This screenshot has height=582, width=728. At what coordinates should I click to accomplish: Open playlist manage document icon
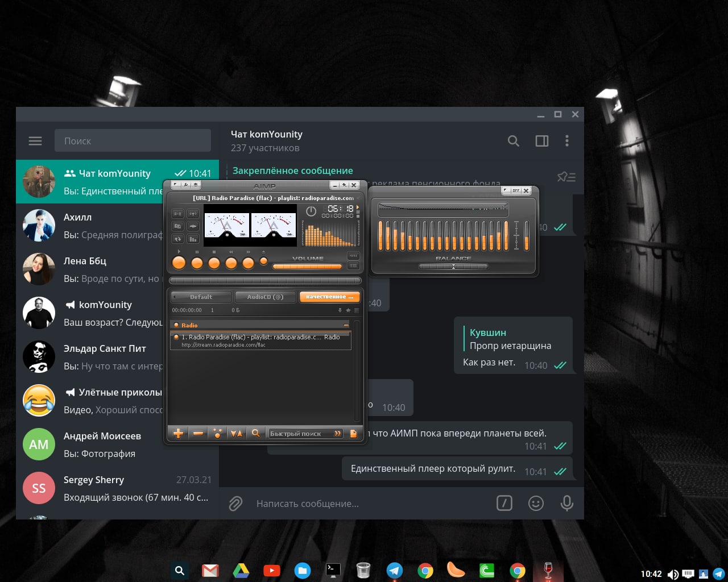tap(353, 434)
